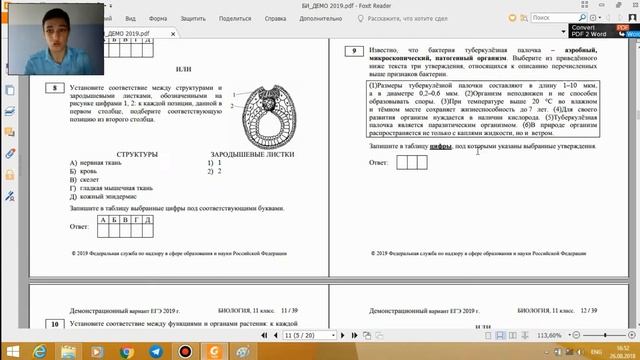
Task: Select the ДЕМО 2019.pdf document tab
Action: coord(131,33)
